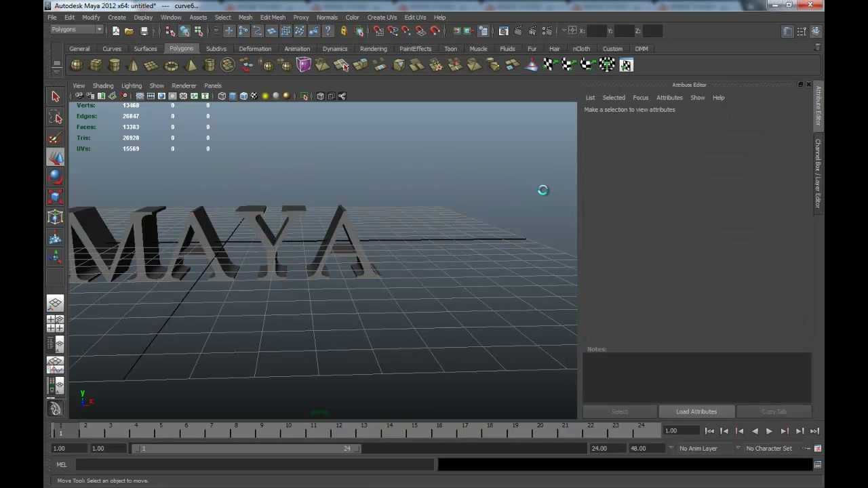
Task: Create a polygon pipe from the shelf
Action: pos(209,65)
